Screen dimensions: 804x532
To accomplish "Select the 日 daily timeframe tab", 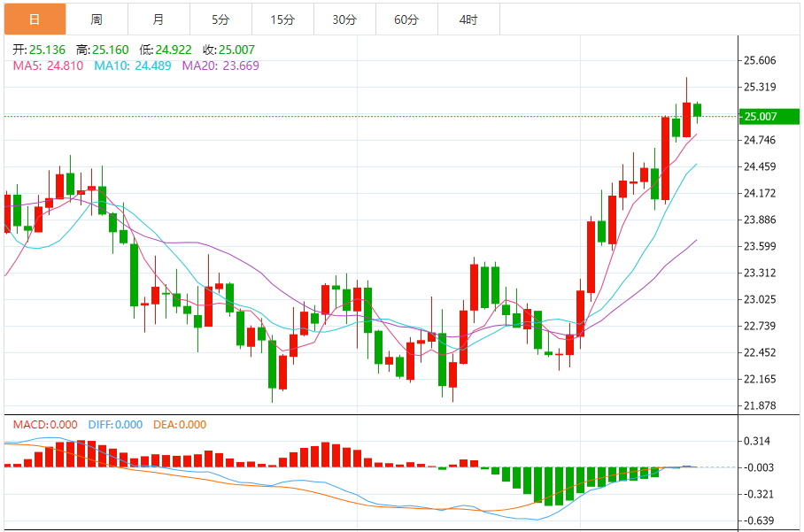I will tap(35, 19).
